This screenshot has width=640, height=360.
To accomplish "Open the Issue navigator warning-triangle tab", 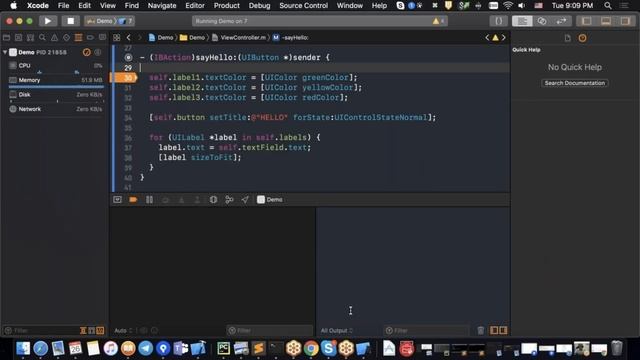I will (54, 38).
